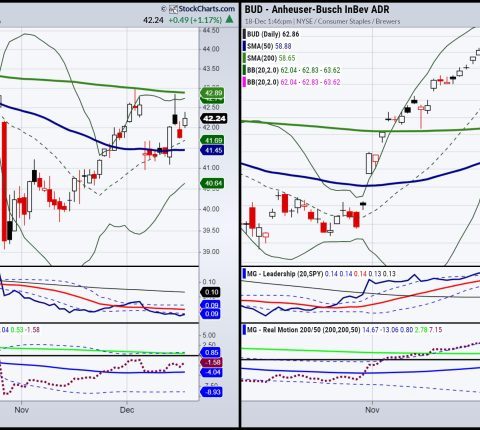
Task: Select the SMA(50) 58.88 legend text
Action: pos(269,46)
